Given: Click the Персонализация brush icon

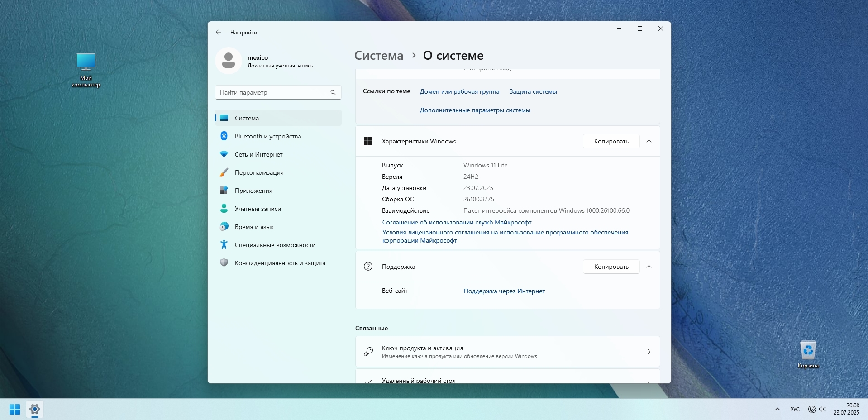Looking at the screenshot, I should 224,172.
